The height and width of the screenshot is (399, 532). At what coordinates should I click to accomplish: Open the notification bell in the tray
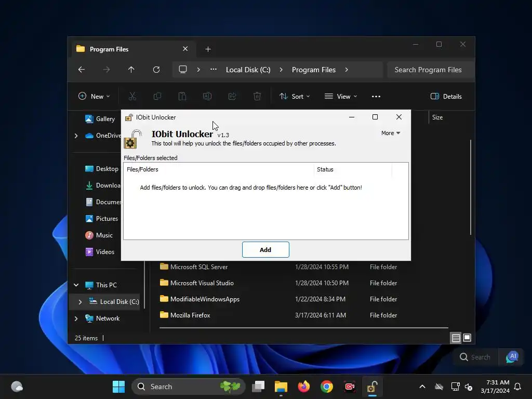point(518,387)
